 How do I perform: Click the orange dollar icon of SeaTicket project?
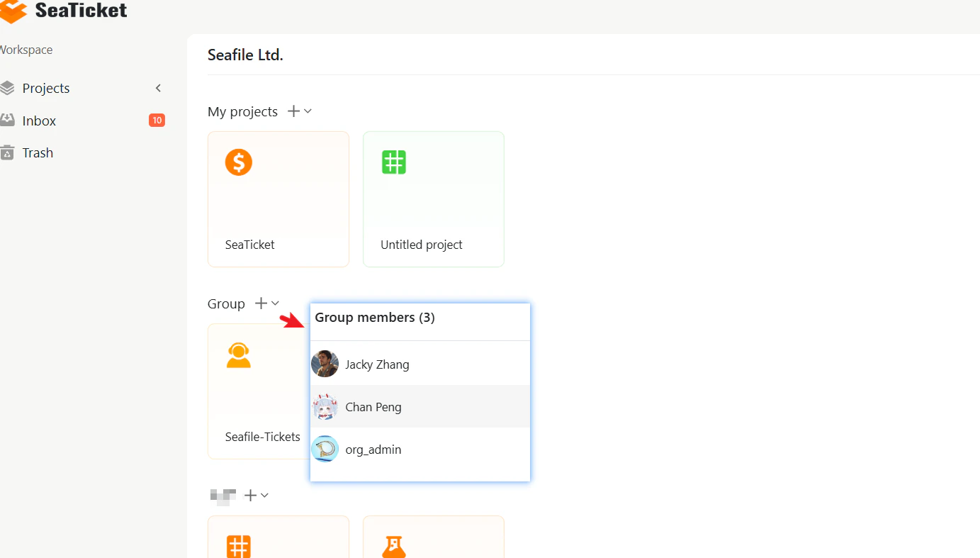pos(239,162)
